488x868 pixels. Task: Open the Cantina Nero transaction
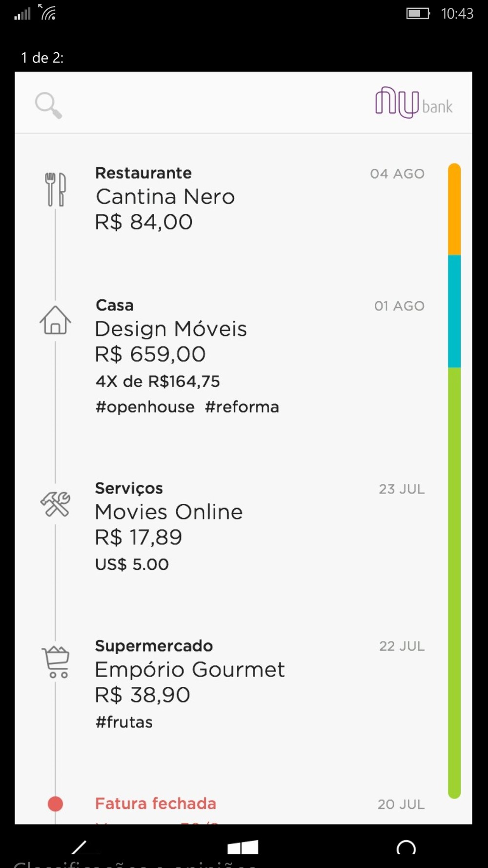point(165,197)
